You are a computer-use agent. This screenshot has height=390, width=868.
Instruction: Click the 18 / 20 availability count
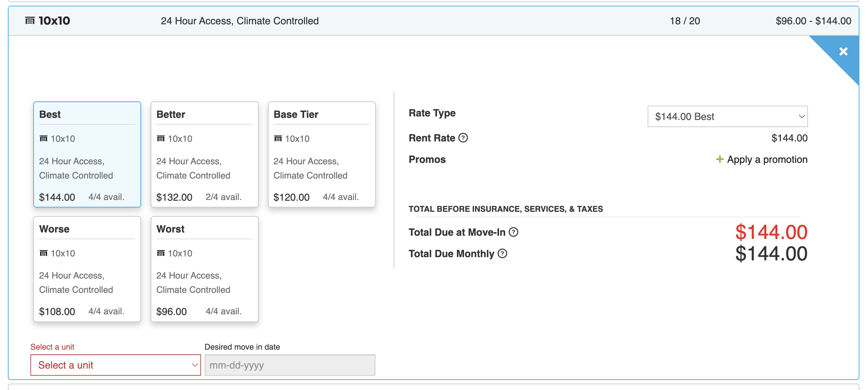[684, 21]
